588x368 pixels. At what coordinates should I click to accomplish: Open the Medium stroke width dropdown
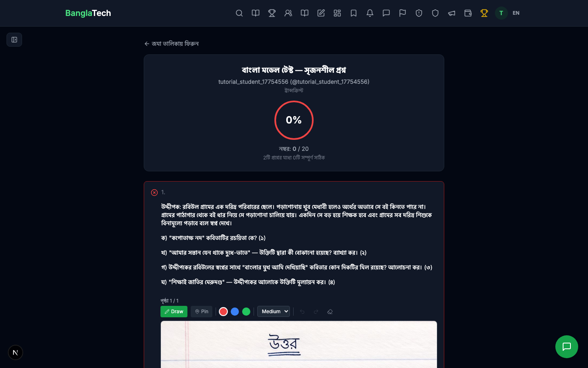tap(274, 312)
